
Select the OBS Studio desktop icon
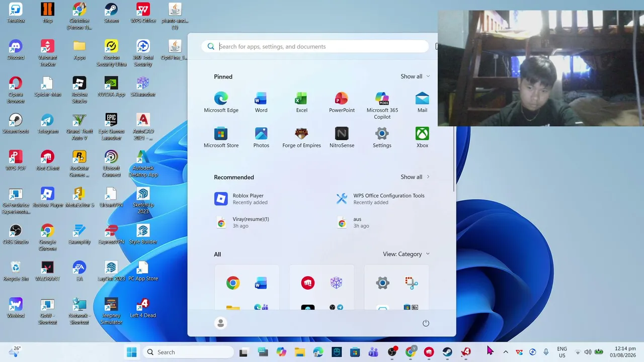click(16, 234)
